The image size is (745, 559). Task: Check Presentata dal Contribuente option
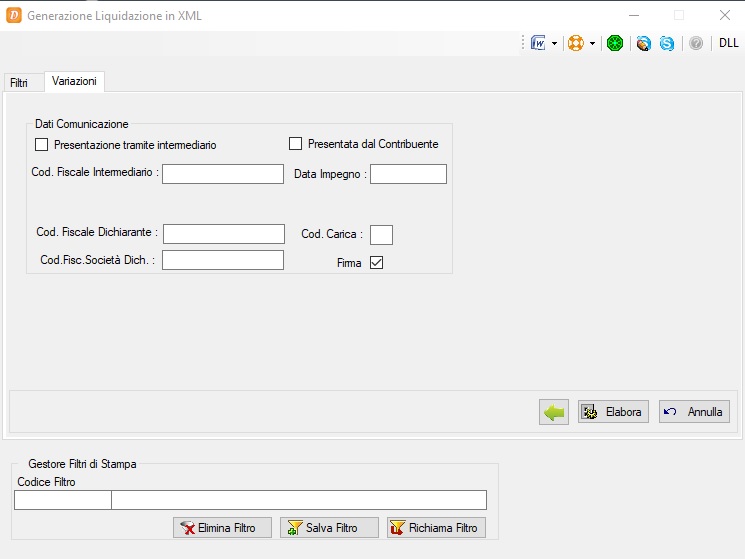click(296, 143)
